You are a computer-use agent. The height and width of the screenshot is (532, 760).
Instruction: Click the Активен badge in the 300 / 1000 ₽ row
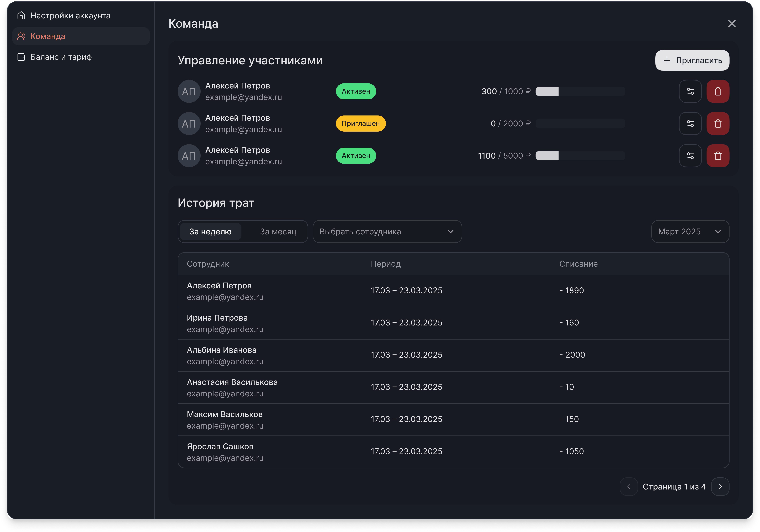356,91
